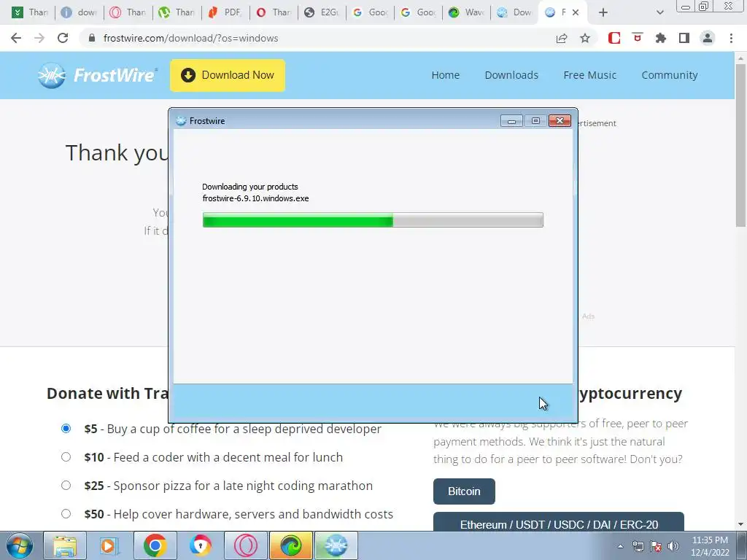The image size is (747, 560).
Task: Reload the FrostWire download page
Action: pyautogui.click(x=63, y=38)
